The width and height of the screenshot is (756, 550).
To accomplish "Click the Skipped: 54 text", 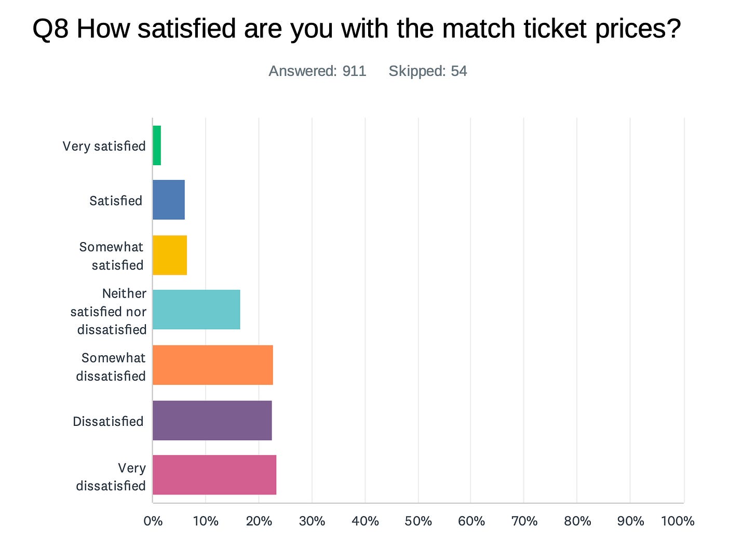I will coord(428,71).
